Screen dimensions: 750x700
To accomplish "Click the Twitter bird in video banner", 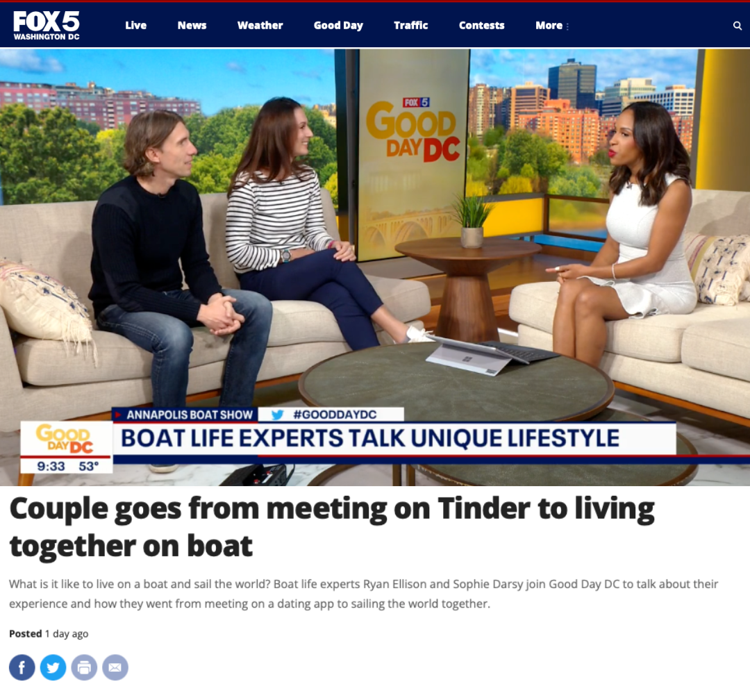I will [x=277, y=415].
